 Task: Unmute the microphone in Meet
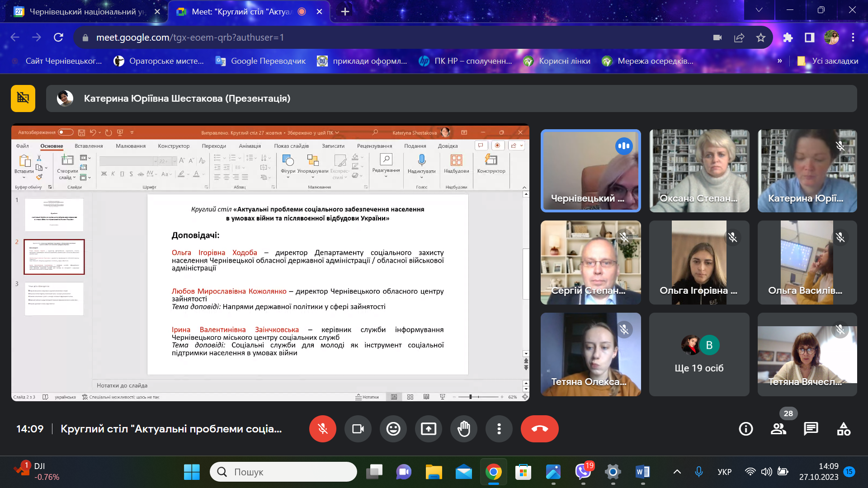click(322, 428)
